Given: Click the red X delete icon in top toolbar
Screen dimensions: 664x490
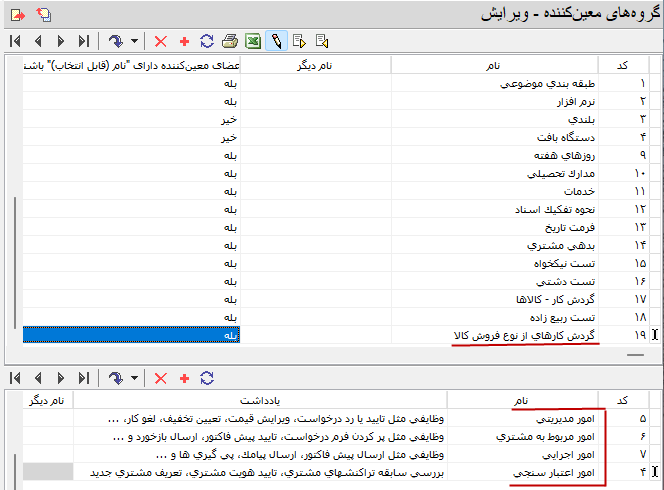Looking at the screenshot, I should (x=161, y=41).
